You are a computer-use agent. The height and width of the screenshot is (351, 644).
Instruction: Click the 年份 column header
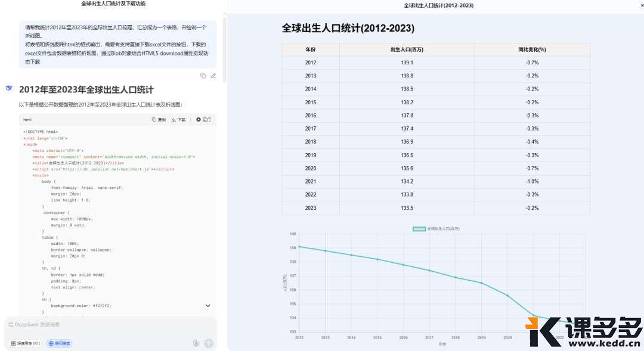click(311, 49)
